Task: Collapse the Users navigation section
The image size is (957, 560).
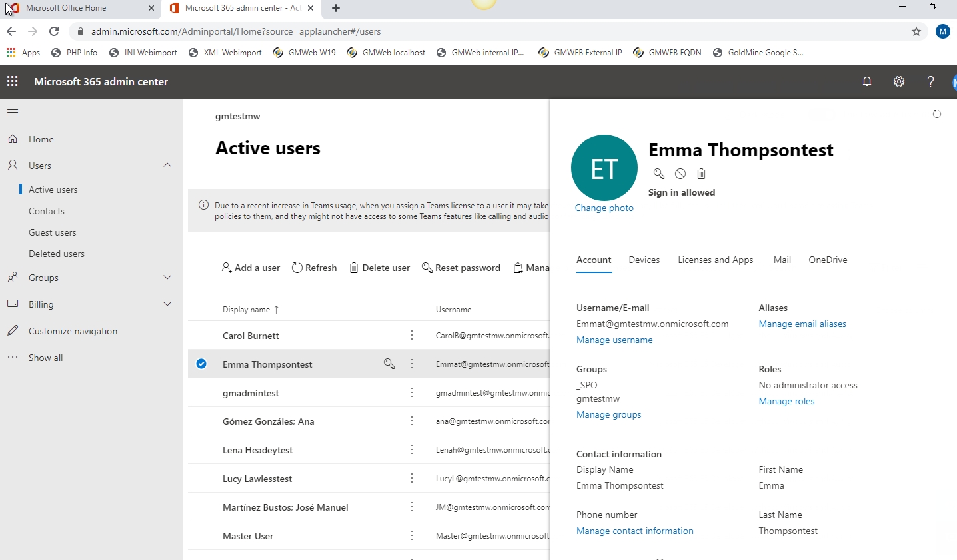Action: point(167,165)
